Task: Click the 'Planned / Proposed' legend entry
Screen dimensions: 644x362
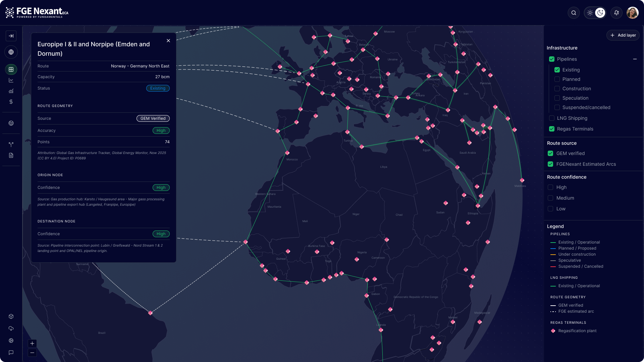Action: (577, 248)
